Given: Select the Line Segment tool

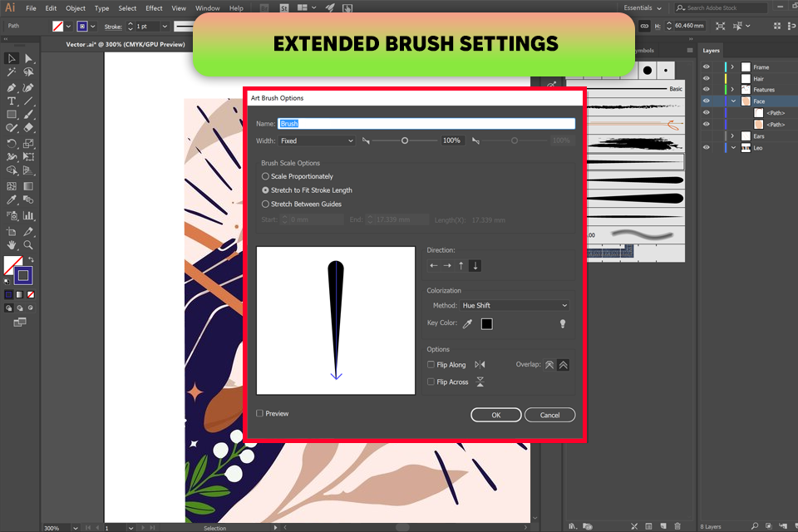Looking at the screenshot, I should click(28, 101).
